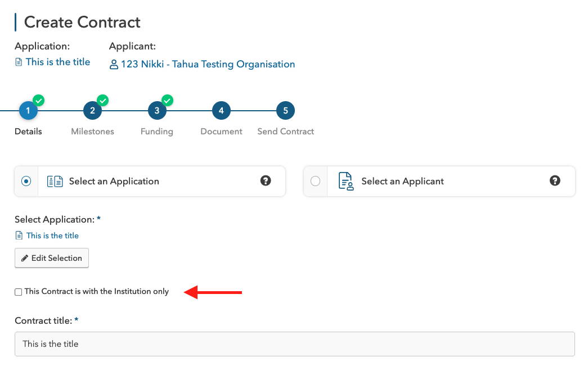The height and width of the screenshot is (371, 588).
Task: Choose the 'Select an Applicant' radio button
Action: (x=315, y=181)
